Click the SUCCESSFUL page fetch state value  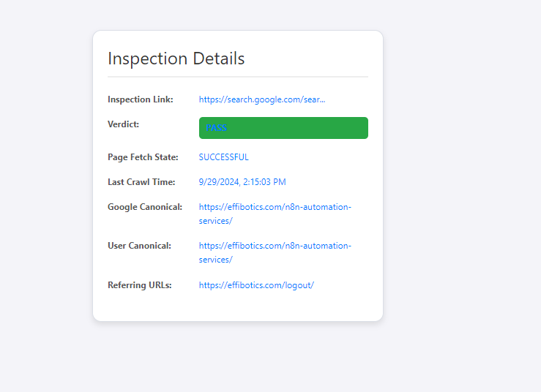(223, 157)
